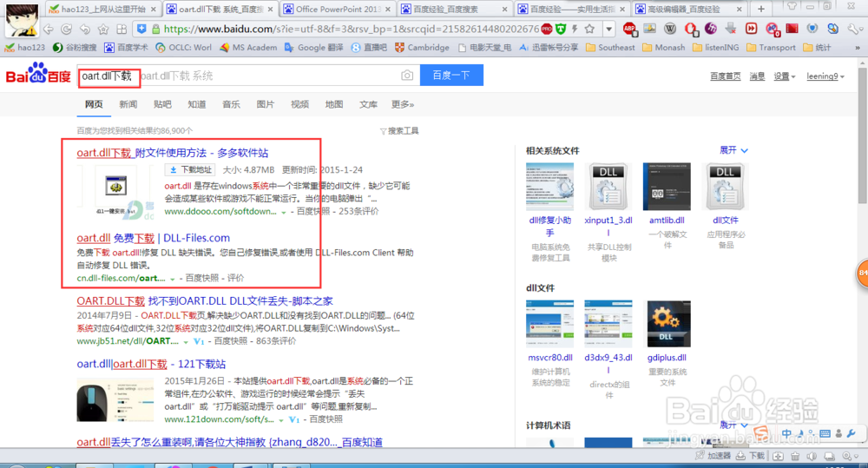Open result oart.dll下载 多多软件站
The width and height of the screenshot is (868, 468).
click(172, 153)
